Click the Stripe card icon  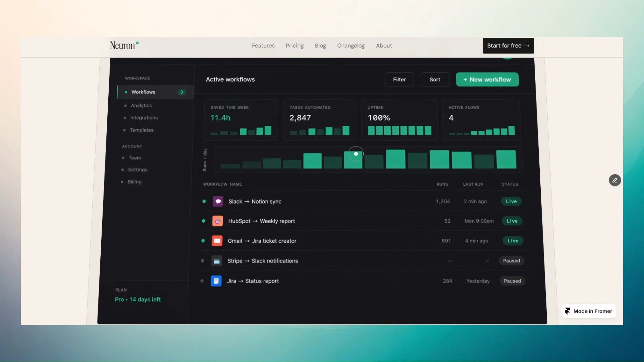pos(217,261)
